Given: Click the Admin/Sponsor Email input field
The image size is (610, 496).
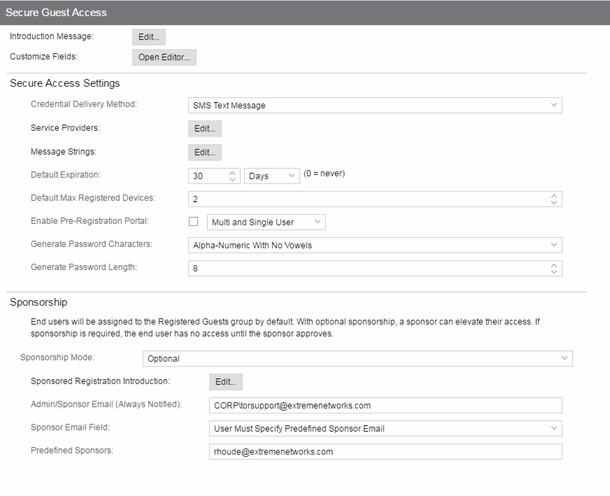Looking at the screenshot, I should (x=386, y=405).
